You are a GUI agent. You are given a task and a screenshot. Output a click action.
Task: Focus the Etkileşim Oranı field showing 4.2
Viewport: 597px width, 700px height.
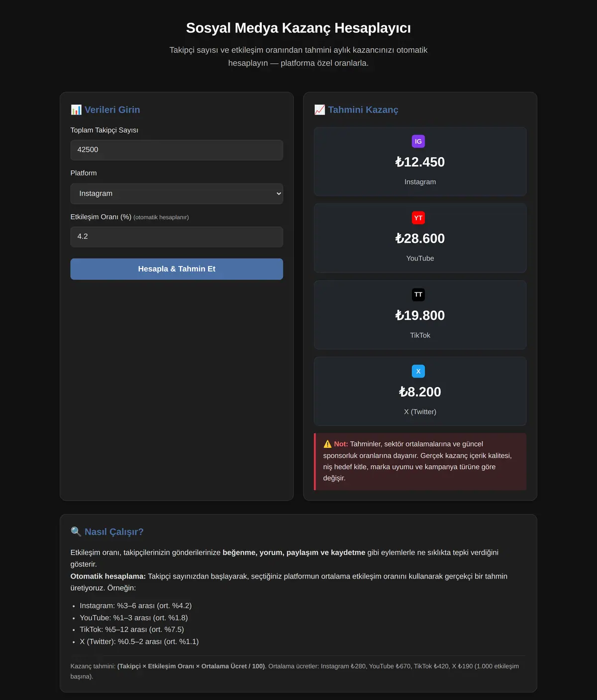click(177, 237)
